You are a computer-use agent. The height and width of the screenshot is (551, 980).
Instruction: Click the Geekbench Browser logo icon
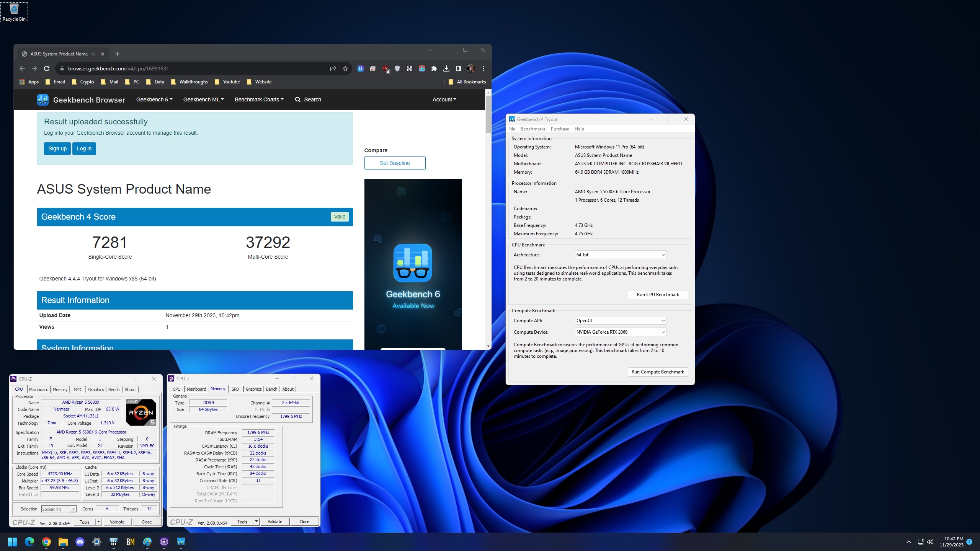coord(42,100)
